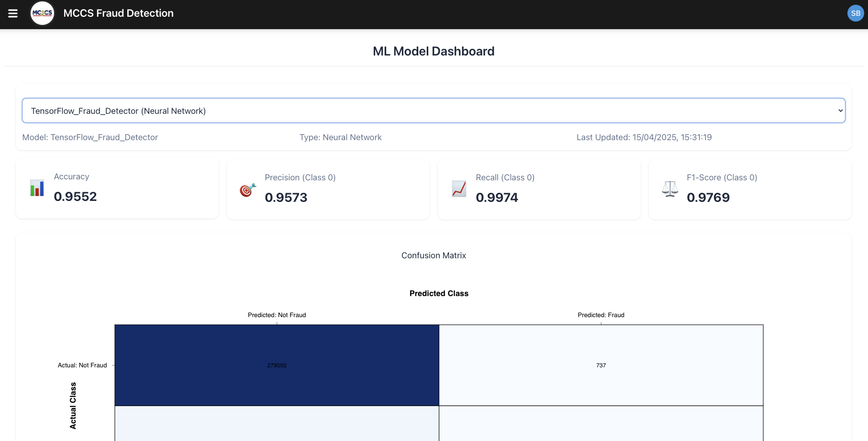Click the trending line icon on Recall card
Screen dimensions: 868x441
pyautogui.click(x=458, y=189)
